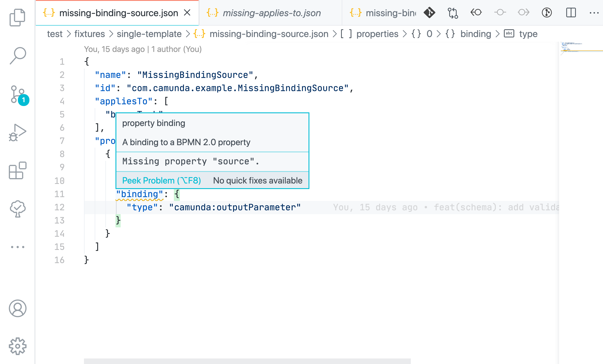Open next revision arrow icon
Screen dimensions: 603x364
tap(524, 12)
